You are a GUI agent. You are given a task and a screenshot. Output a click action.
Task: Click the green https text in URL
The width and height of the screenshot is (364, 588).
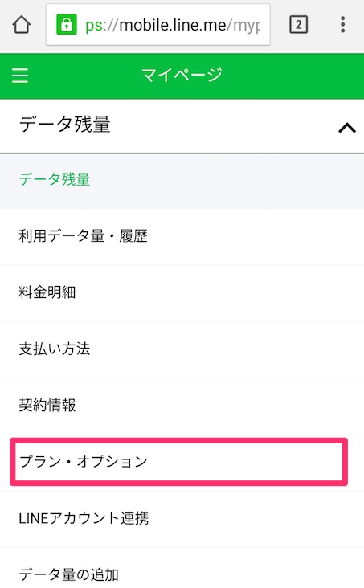pyautogui.click(x=93, y=27)
